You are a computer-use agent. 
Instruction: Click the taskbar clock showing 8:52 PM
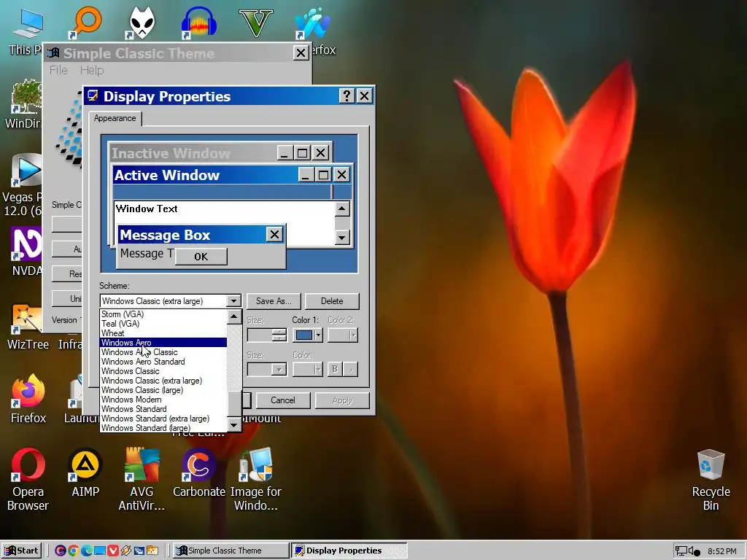(x=721, y=551)
